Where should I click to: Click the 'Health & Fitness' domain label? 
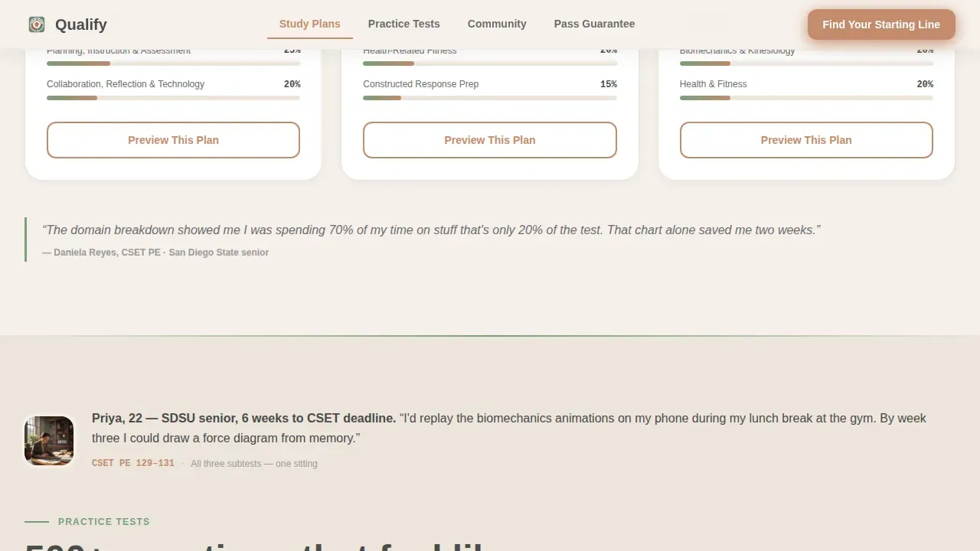(x=714, y=84)
